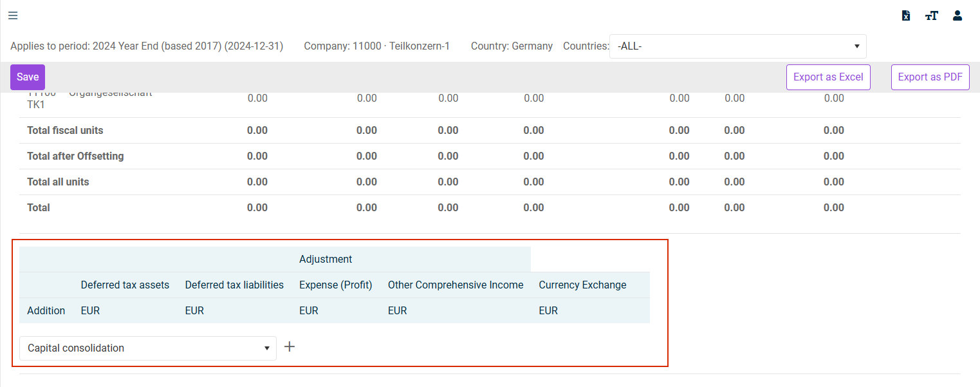980x387 pixels.
Task: Click the 'Currency Exchange' column header
Action: (582, 285)
